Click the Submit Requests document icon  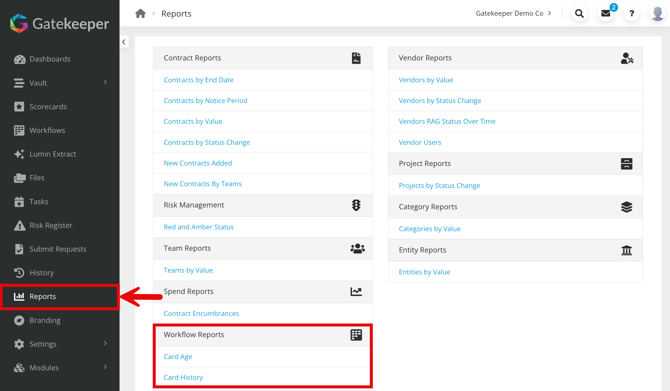click(19, 249)
